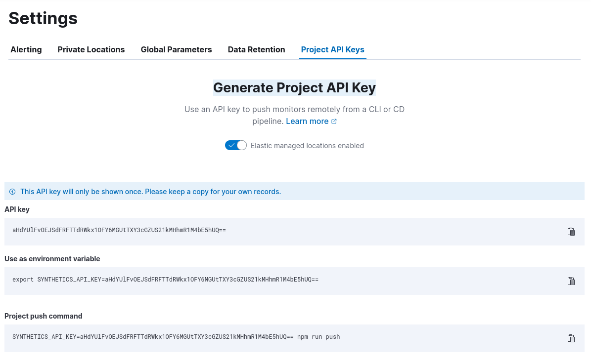
Task: Click the export SYNTHETICS_API_KEY command text
Action: pyautogui.click(x=166, y=280)
